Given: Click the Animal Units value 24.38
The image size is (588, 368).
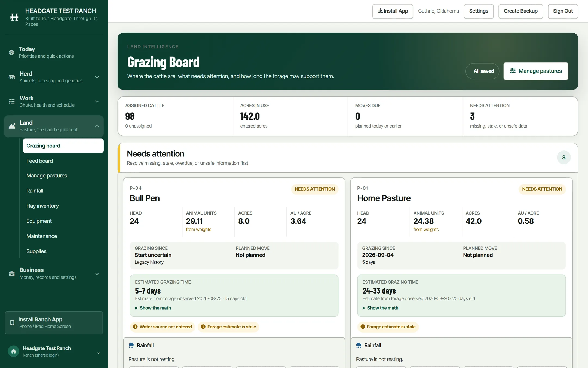Looking at the screenshot, I should click(x=424, y=221).
